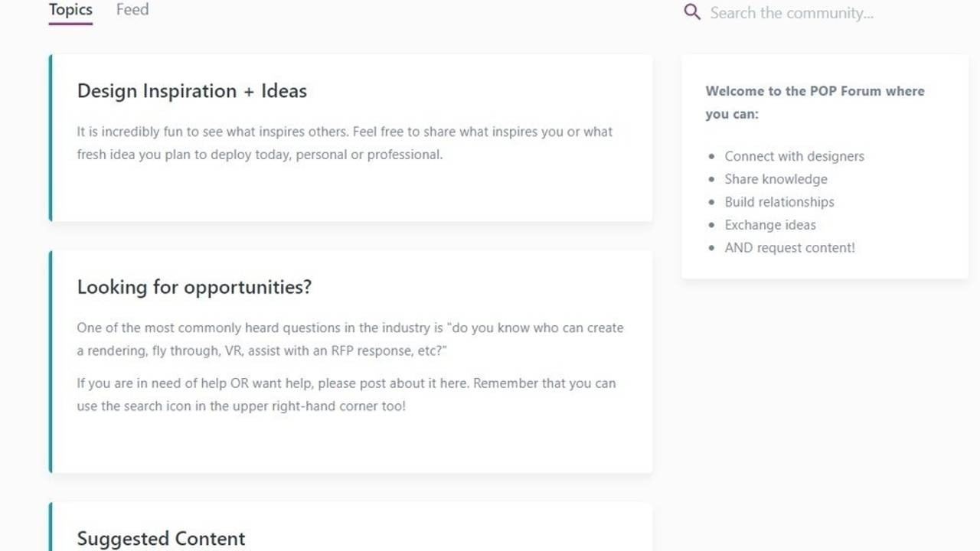Click the Design Inspiration description text
Screen dimensions: 980x551
[x=345, y=143]
